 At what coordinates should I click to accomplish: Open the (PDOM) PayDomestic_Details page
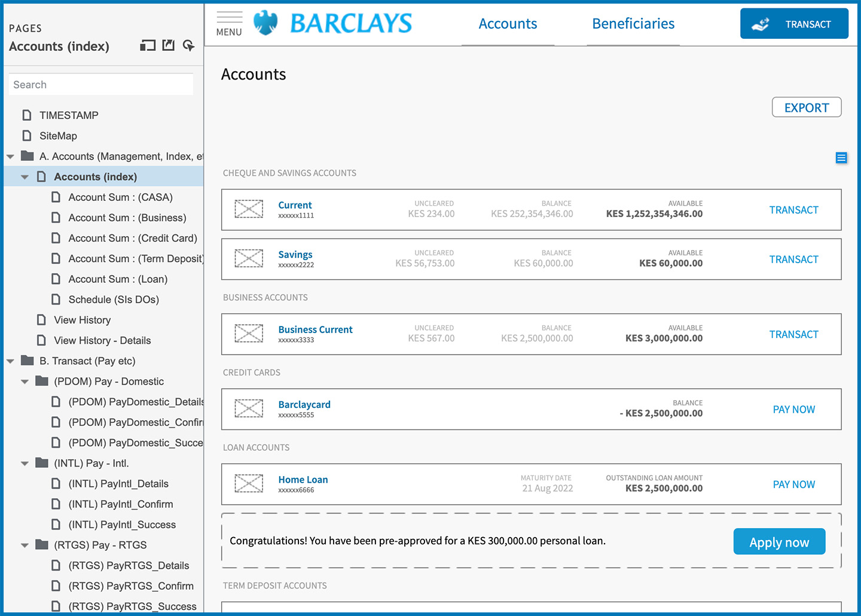click(x=136, y=402)
